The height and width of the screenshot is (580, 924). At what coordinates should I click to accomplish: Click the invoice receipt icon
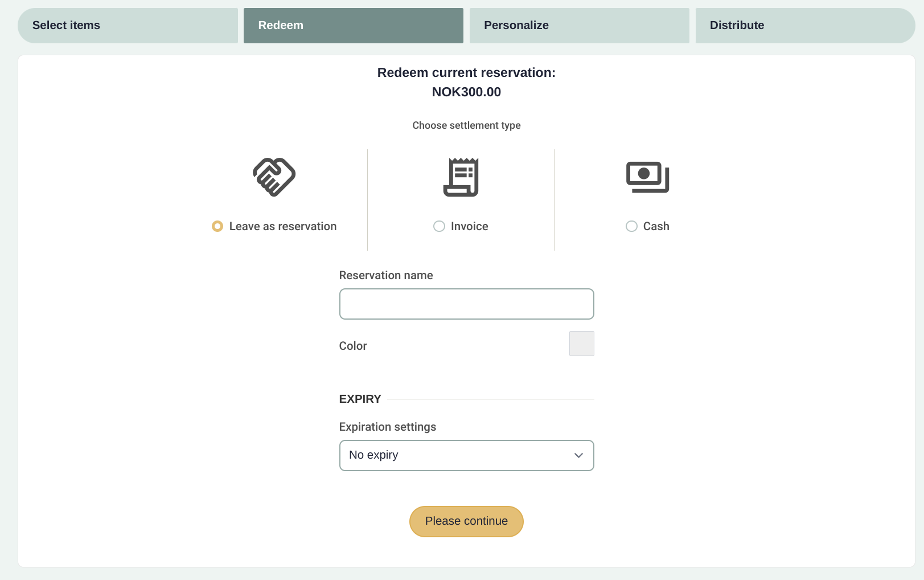click(x=461, y=177)
